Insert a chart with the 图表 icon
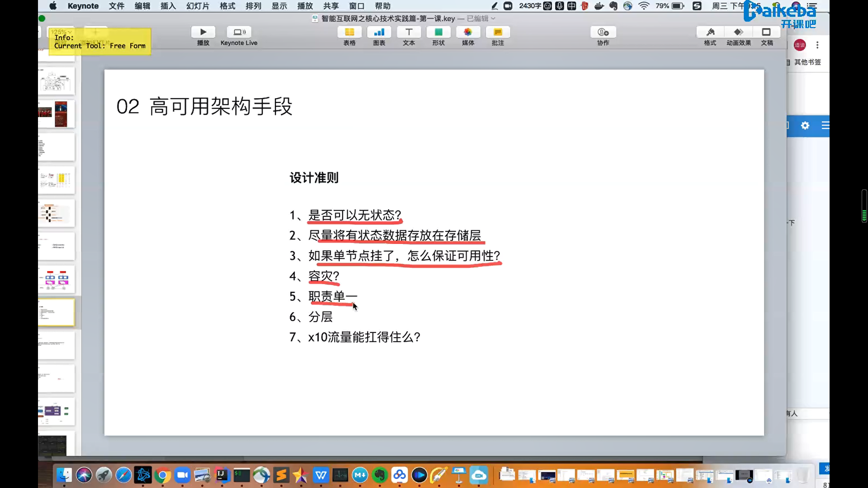The width and height of the screenshot is (868, 488). 379,32
